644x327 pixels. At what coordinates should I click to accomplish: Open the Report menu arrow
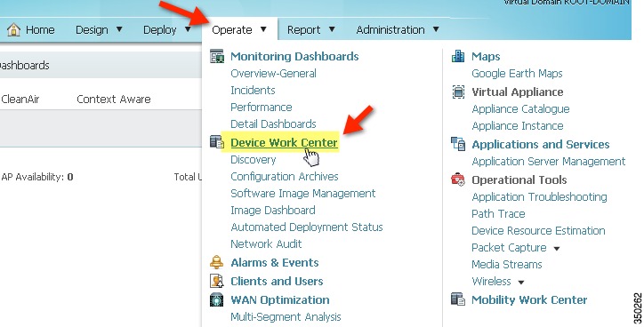pos(332,29)
